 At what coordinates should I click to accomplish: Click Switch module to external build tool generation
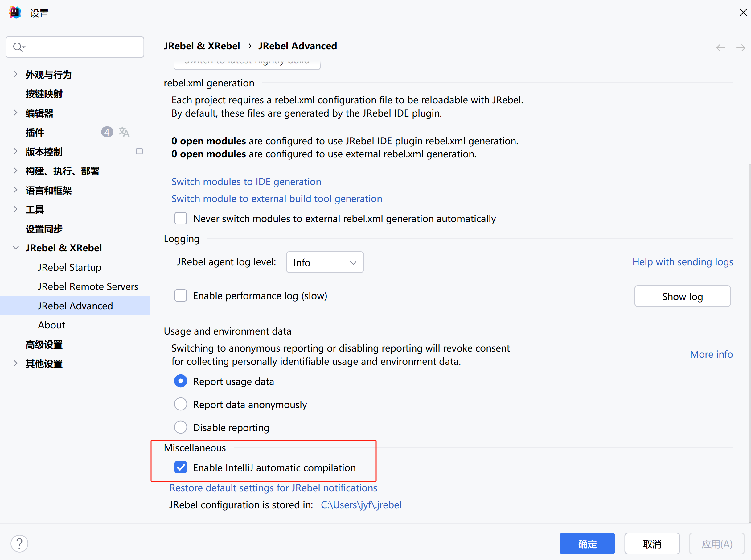point(277,199)
